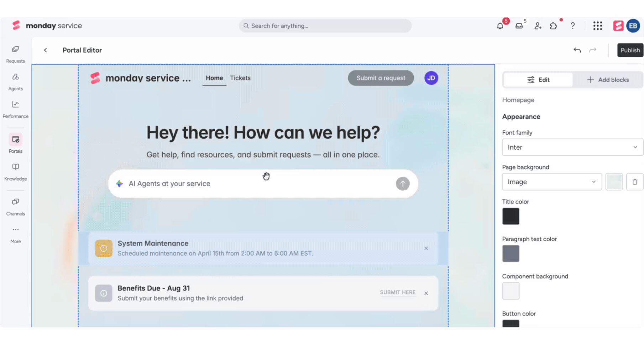Click the 'Homepage' label in the edit panel

coord(518,100)
